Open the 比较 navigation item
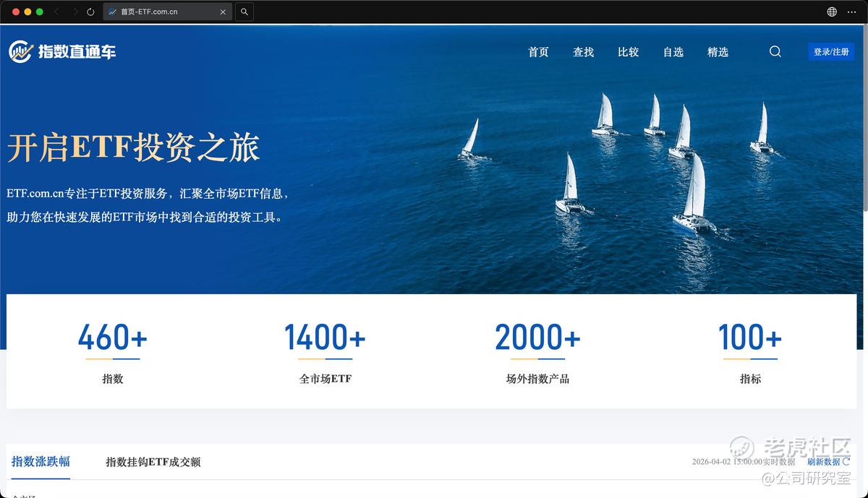This screenshot has width=868, height=498. [628, 52]
